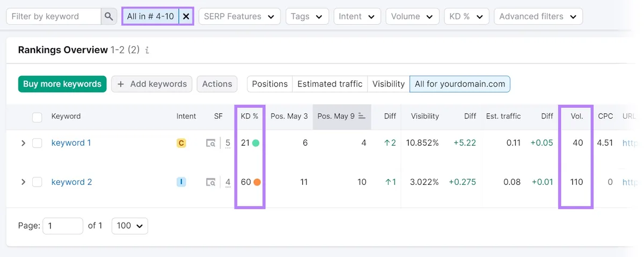This screenshot has height=257, width=644.
Task: Sort by the Keyword column header
Action: point(66,116)
